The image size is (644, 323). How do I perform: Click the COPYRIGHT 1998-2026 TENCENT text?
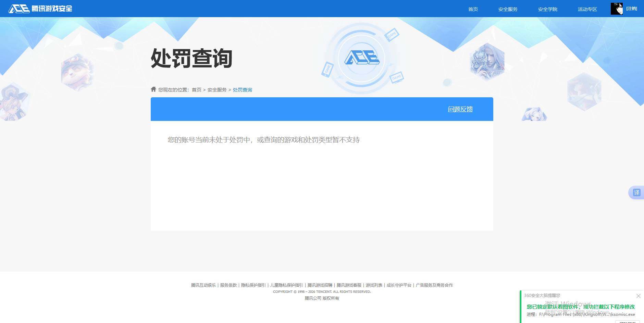point(322,292)
